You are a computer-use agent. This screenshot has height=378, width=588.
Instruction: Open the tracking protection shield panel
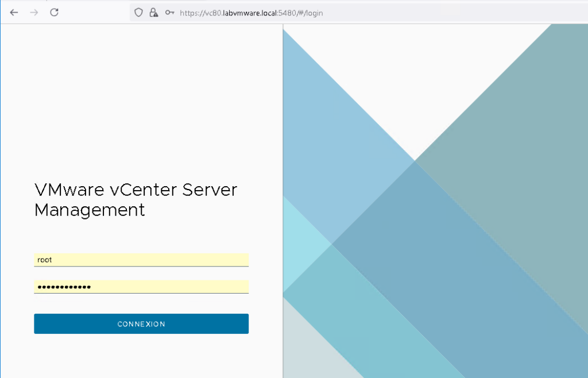tap(138, 12)
